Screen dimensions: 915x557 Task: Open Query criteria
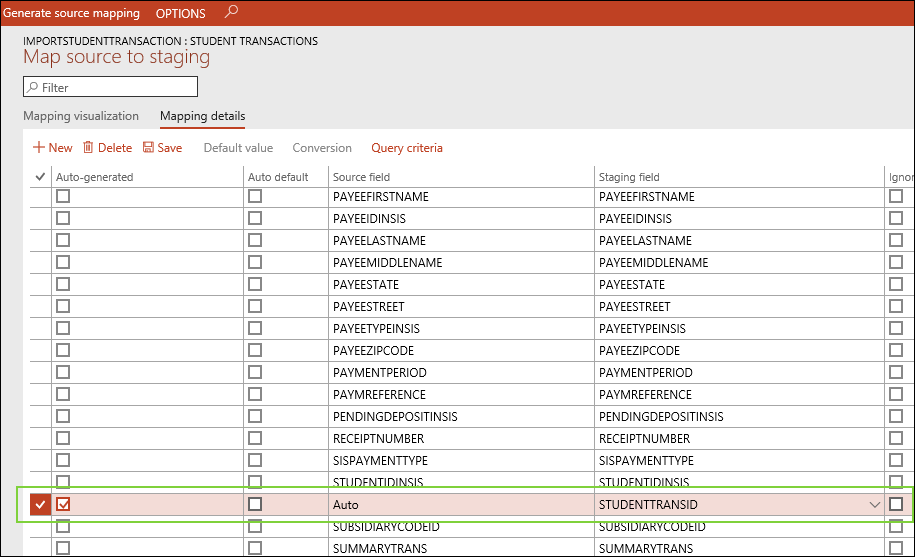[406, 148]
